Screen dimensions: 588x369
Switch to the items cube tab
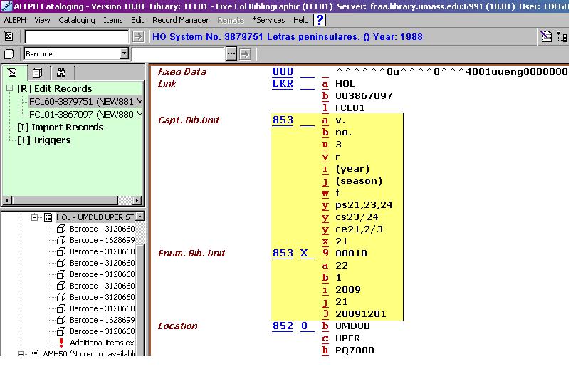coord(37,73)
